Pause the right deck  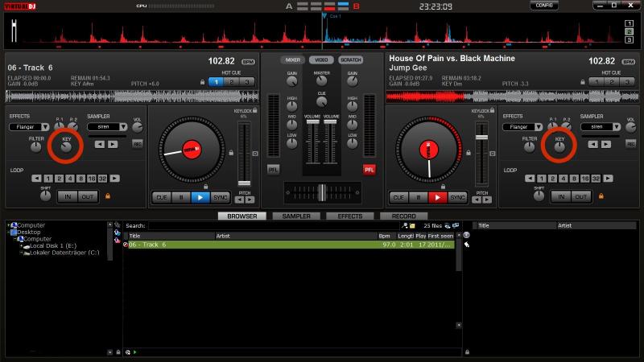[x=418, y=197]
